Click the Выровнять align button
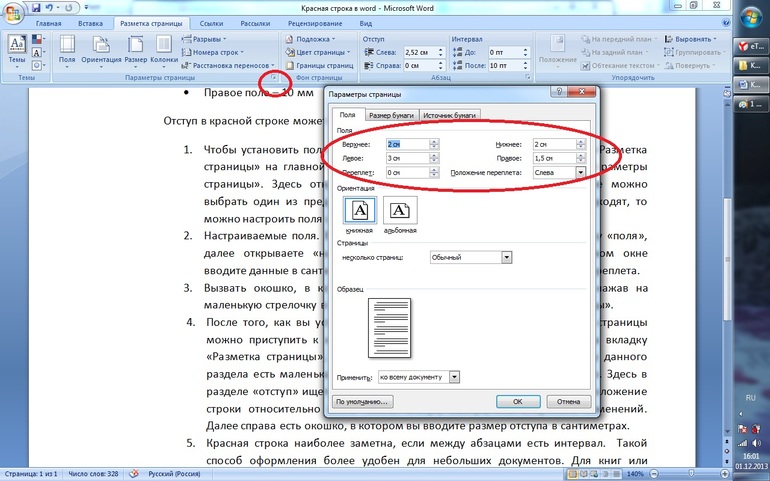770x481 pixels. [x=690, y=39]
